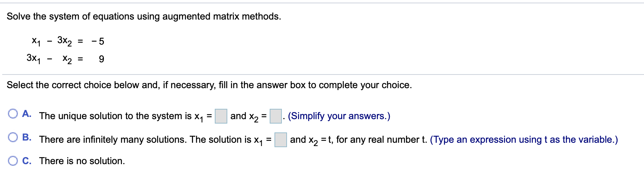Click the 'Simplify your answers.' hint text
Image resolution: width=644 pixels, height=187 pixels.
(x=339, y=116)
